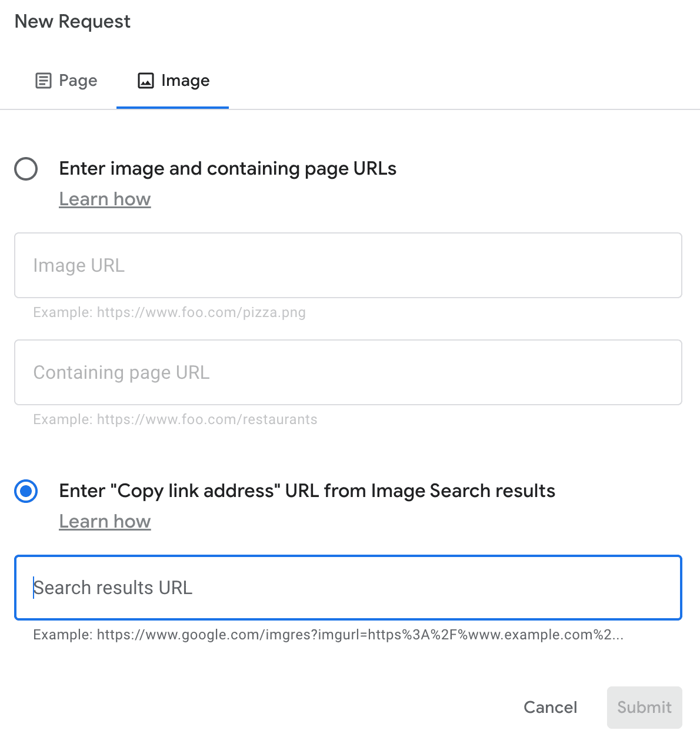The image size is (700, 747).
Task: Switch to the Page tab label
Action: pyautogui.click(x=78, y=81)
